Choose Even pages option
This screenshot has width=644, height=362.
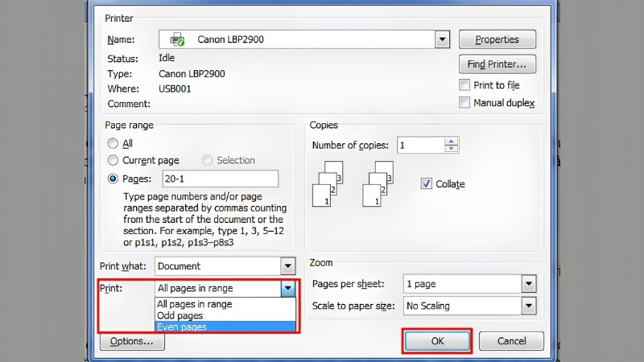coord(225,327)
